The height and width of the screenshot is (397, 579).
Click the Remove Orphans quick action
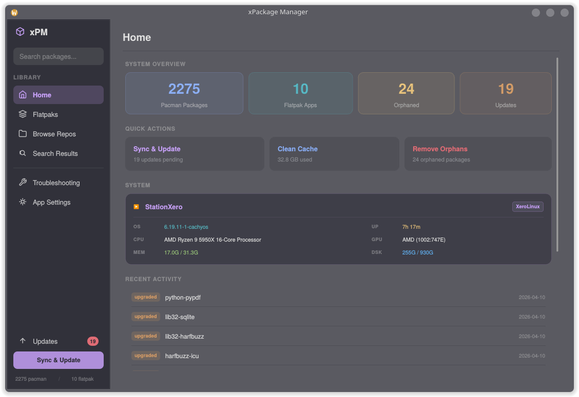click(478, 154)
